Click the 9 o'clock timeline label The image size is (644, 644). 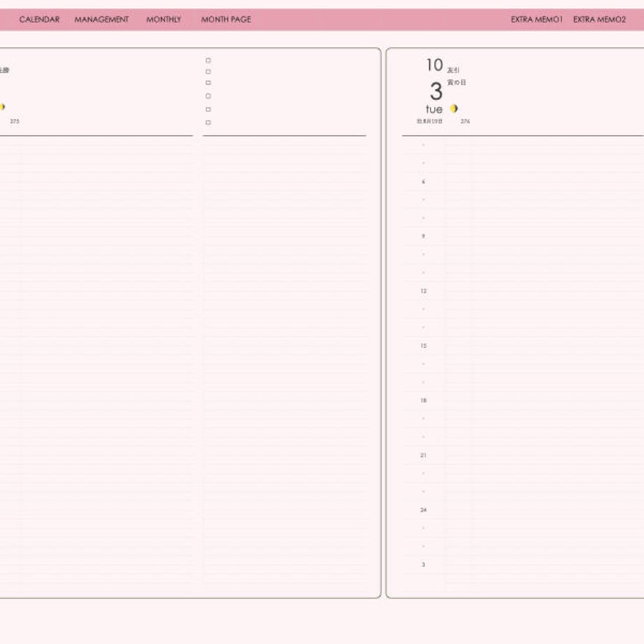[423, 236]
